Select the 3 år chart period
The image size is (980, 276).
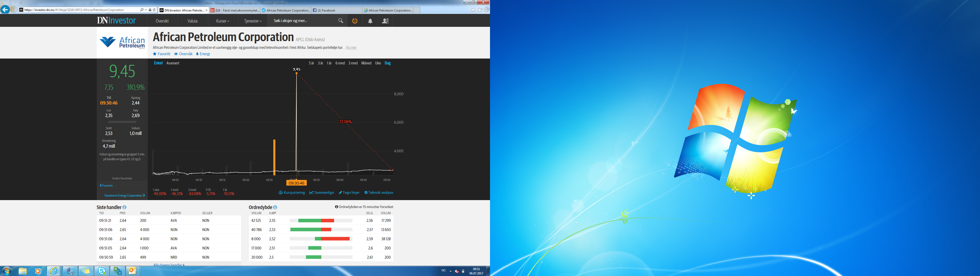click(x=320, y=63)
